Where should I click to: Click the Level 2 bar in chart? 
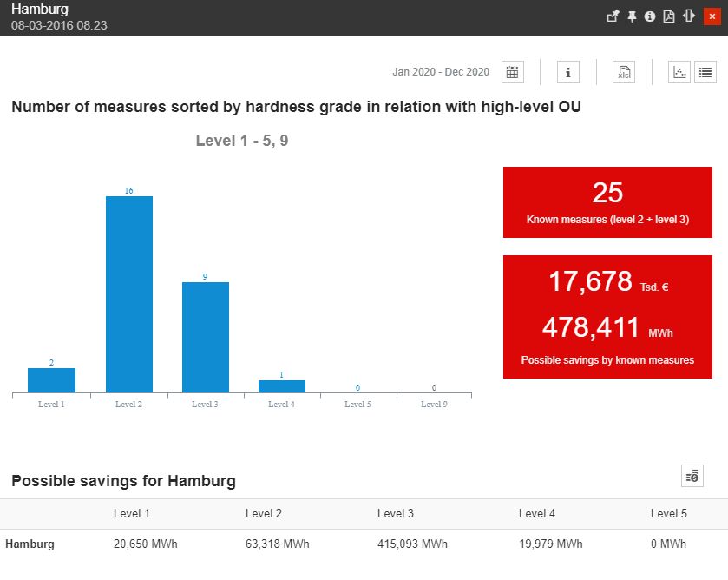[129, 294]
